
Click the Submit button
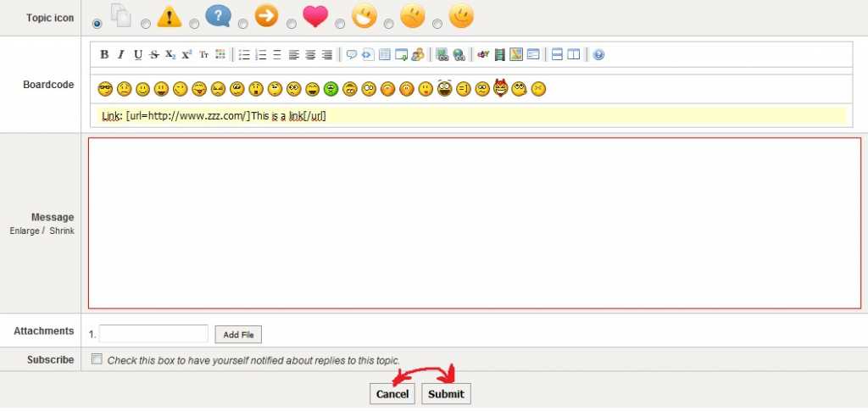445,394
